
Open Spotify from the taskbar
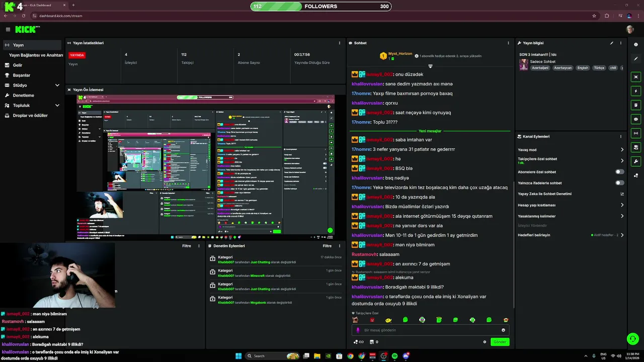tap(394, 356)
